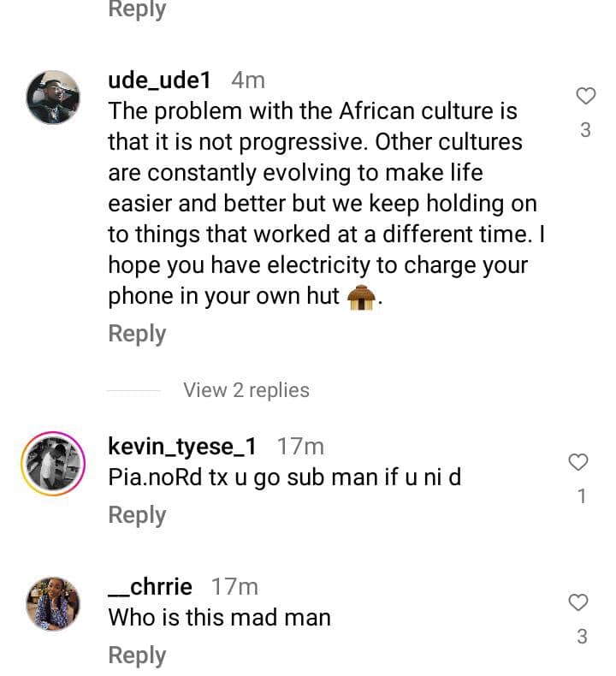Tap the heart on kevin_tyese_1's comment

(x=579, y=462)
